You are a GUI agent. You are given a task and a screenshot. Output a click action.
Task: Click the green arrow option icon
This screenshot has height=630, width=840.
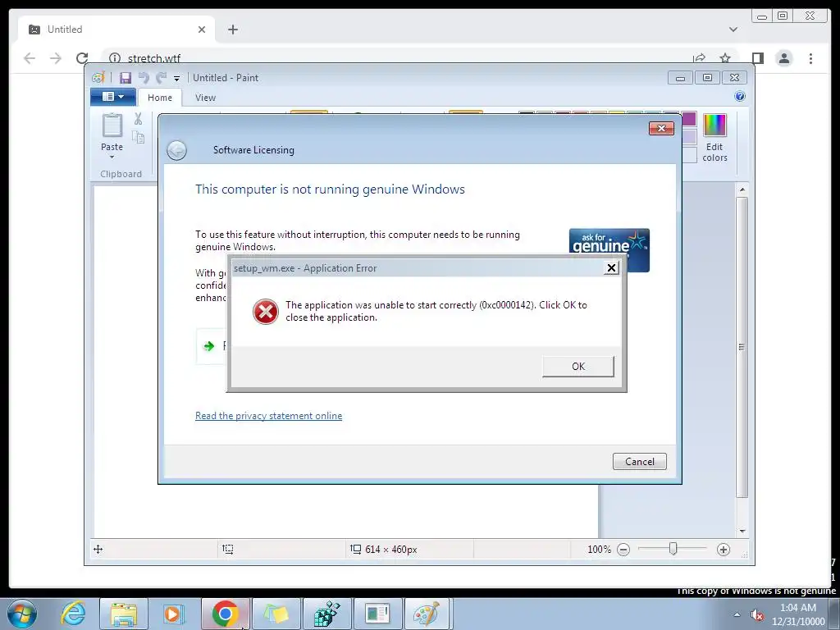click(x=209, y=346)
